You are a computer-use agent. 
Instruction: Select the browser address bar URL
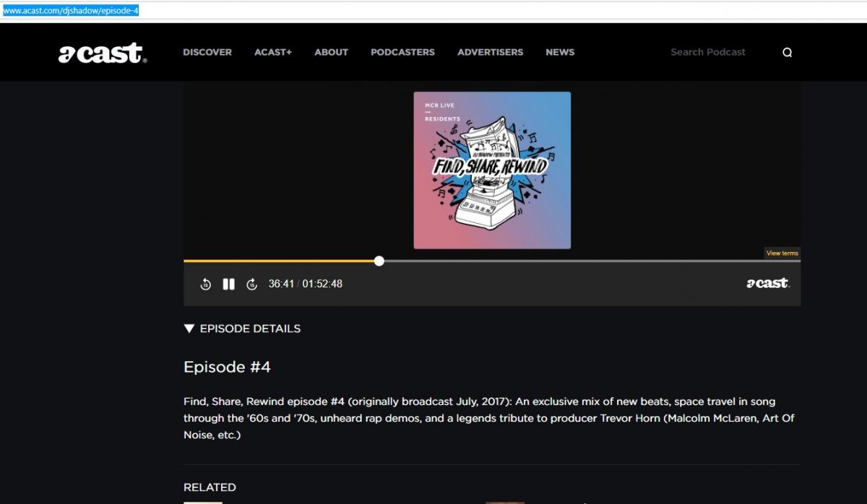70,11
